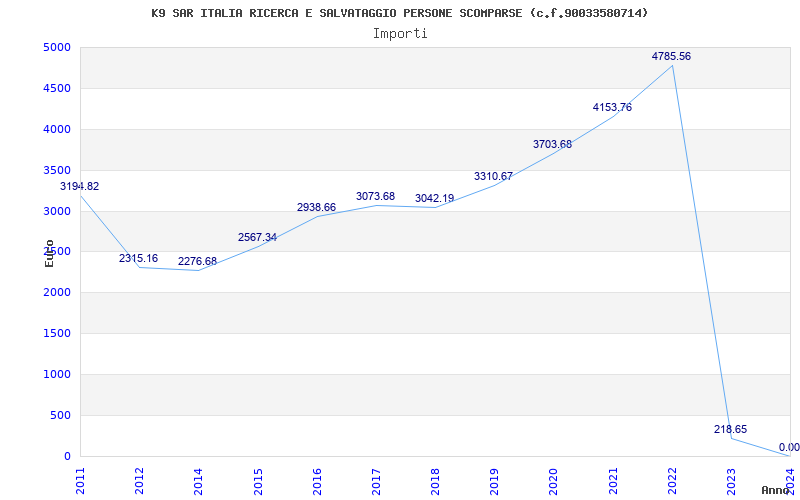Click the 2011 x-axis year label
Screen dimensions: 800x500
(x=80, y=481)
